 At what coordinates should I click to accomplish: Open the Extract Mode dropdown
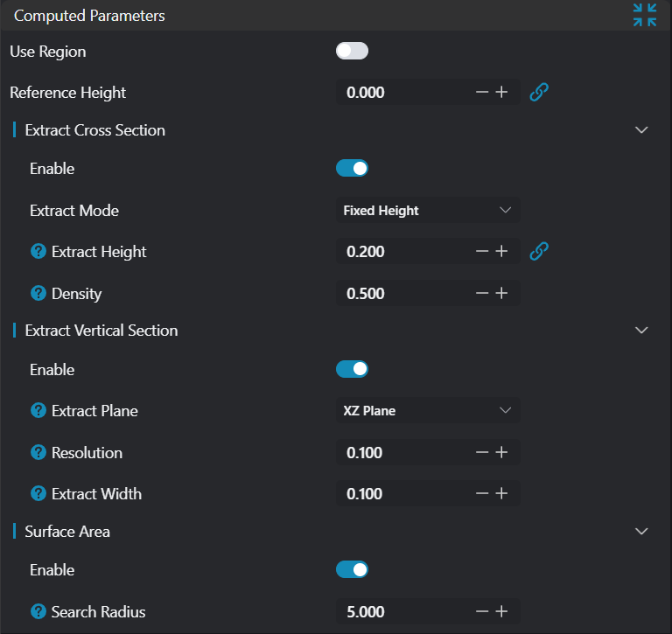click(x=427, y=211)
